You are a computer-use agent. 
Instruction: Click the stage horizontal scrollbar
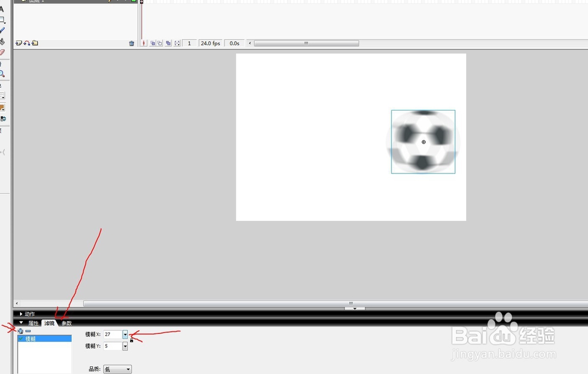tap(336, 303)
